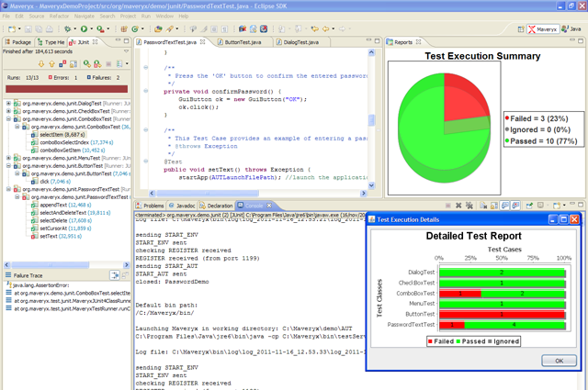Collapse the top-level ComboBoxTest runner node
The height and width of the screenshot is (390, 588).
pyautogui.click(x=8, y=118)
